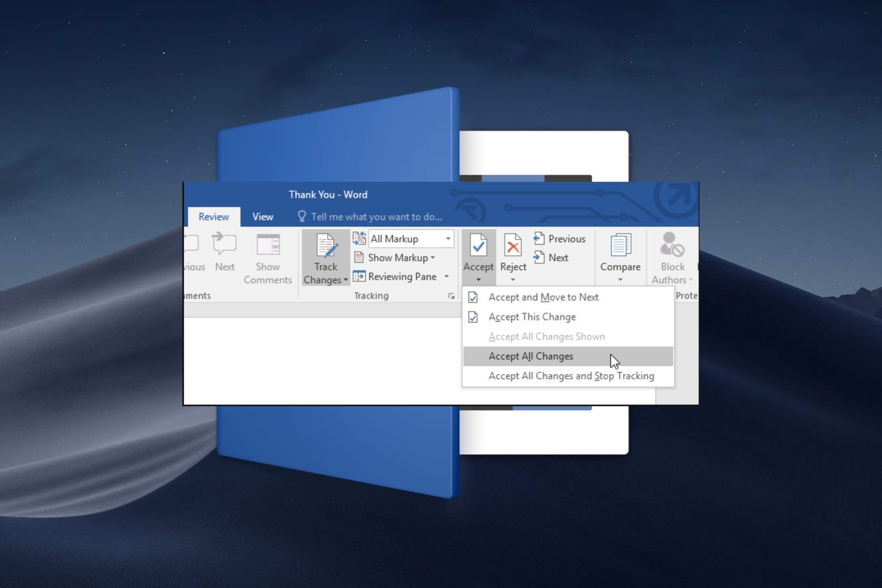Switch to the View tab
Image resolution: width=882 pixels, height=588 pixels.
263,217
